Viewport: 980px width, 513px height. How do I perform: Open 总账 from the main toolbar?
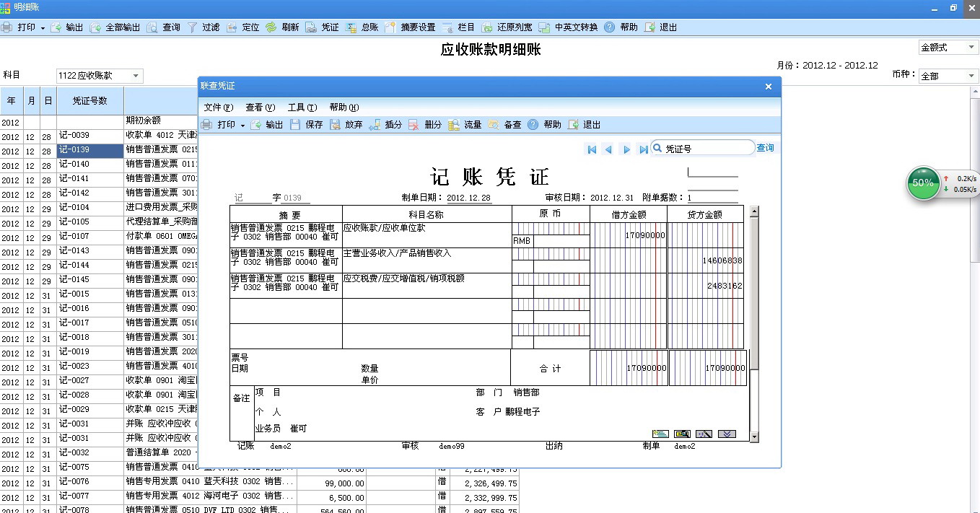pos(362,27)
